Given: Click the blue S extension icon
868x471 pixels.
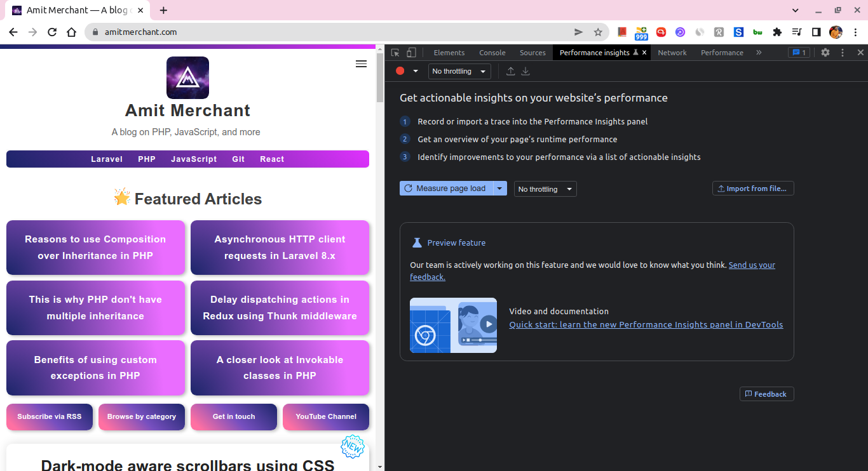Looking at the screenshot, I should tap(738, 32).
